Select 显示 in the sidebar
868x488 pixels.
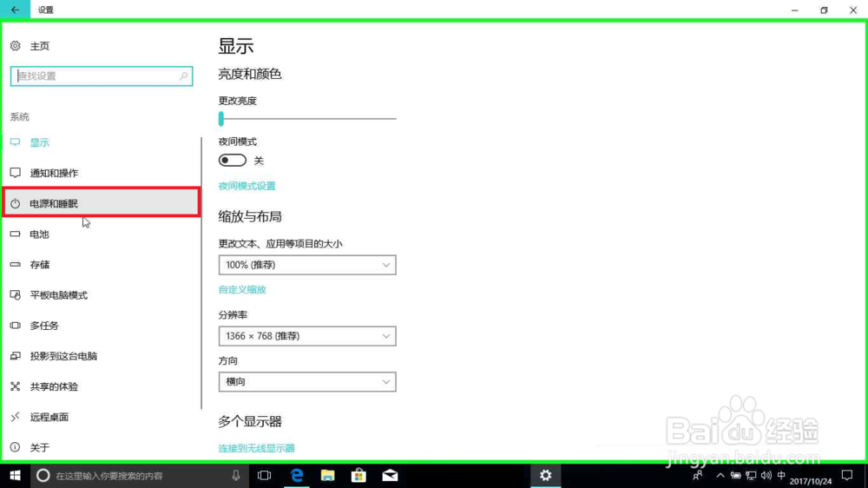(40, 142)
